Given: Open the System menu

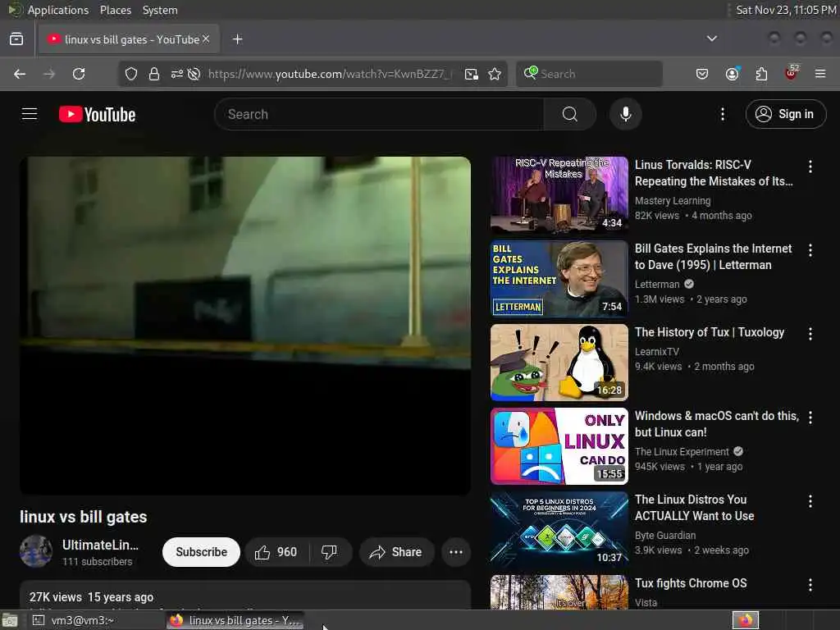Looking at the screenshot, I should tap(160, 10).
